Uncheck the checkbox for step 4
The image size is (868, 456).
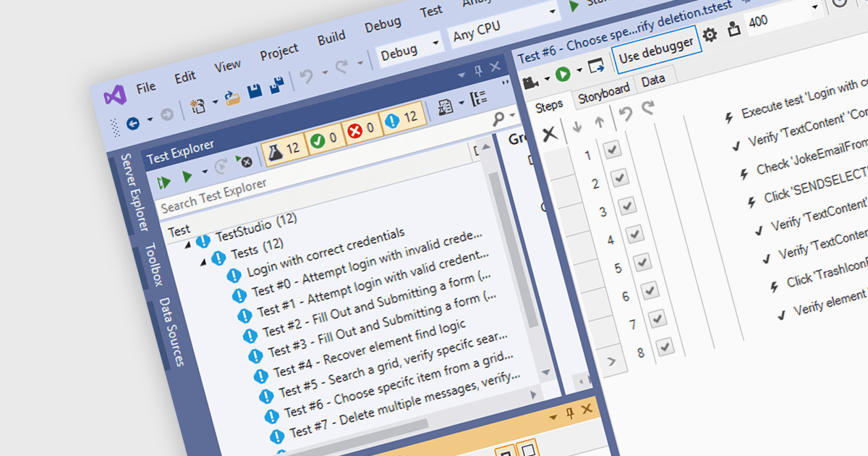click(x=635, y=234)
